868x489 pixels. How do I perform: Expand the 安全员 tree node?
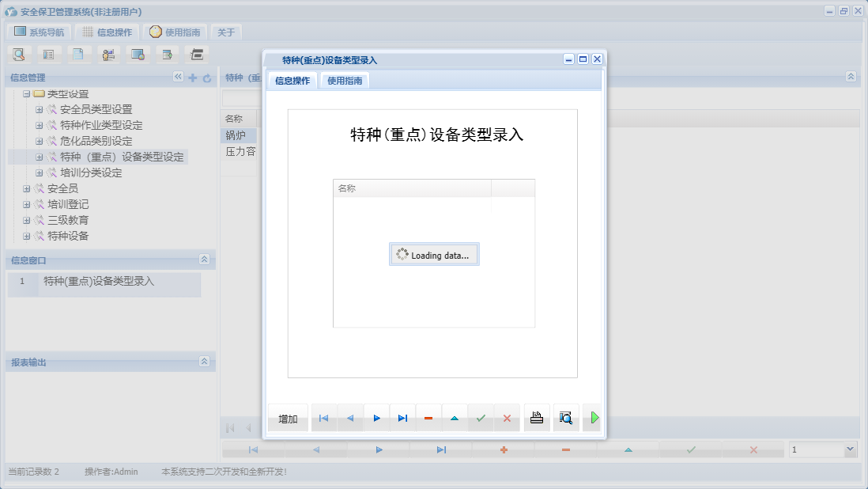point(26,188)
